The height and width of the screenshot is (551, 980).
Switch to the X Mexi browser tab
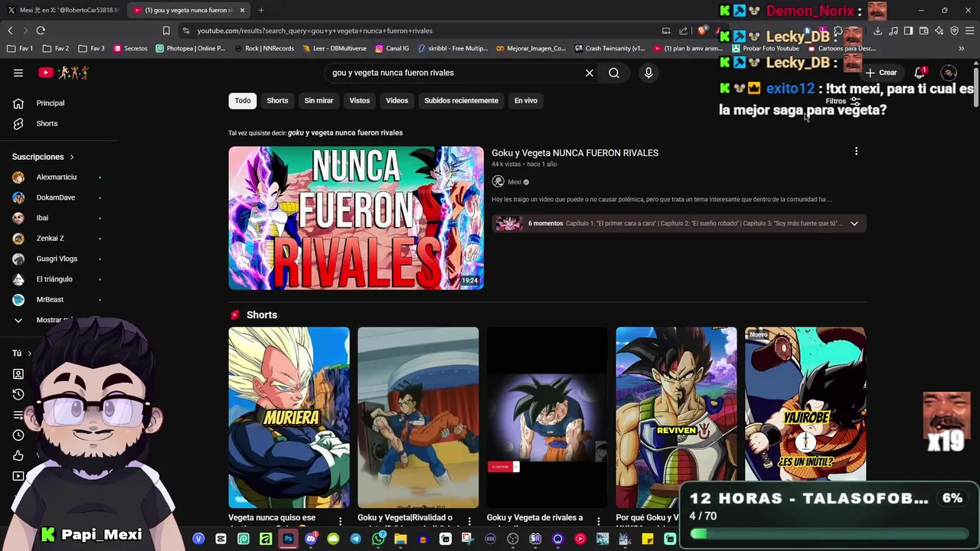63,10
